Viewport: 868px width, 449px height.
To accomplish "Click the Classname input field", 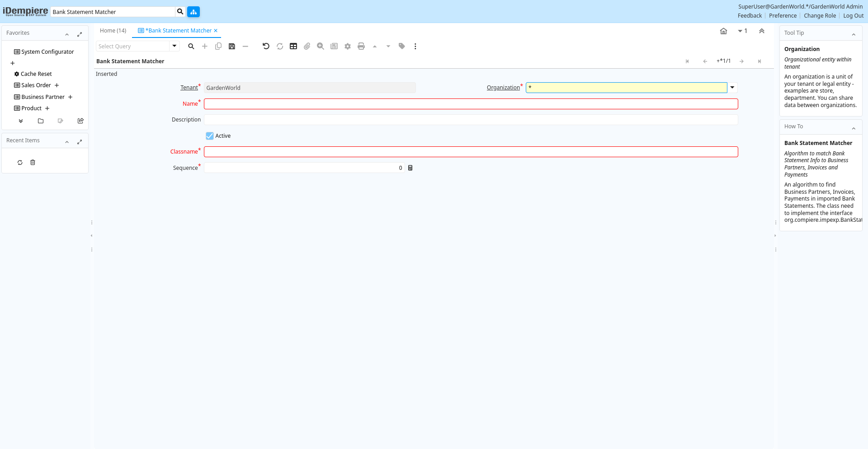I will (471, 152).
